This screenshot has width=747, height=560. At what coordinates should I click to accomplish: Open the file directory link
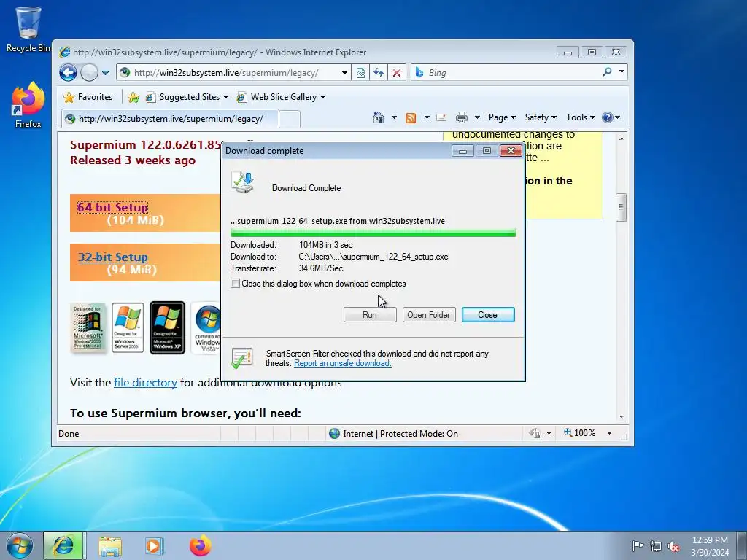[x=145, y=383]
